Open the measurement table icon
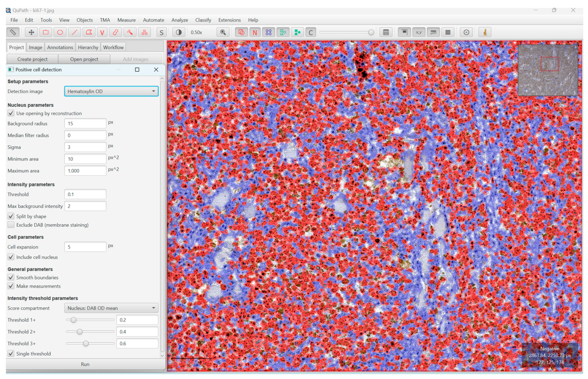 click(x=386, y=32)
